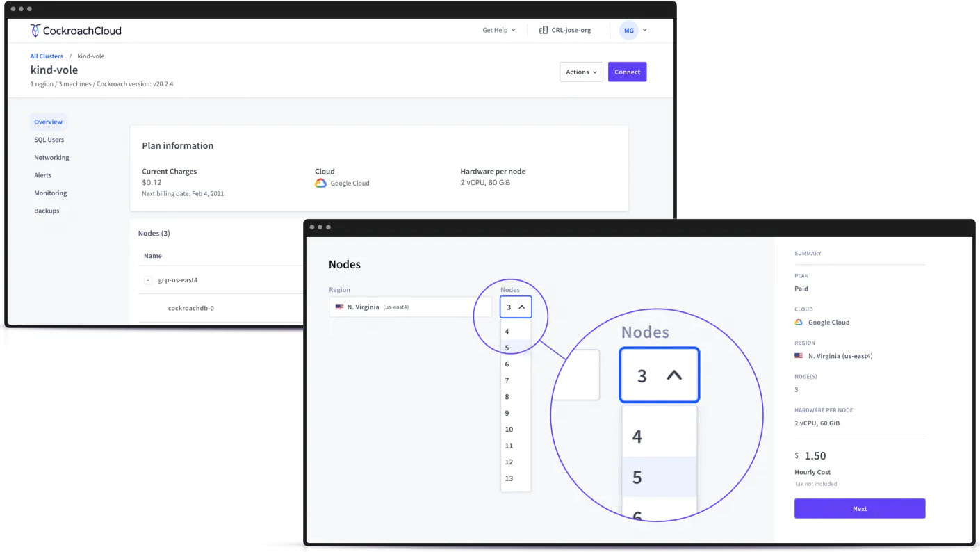This screenshot has height=552, width=980.
Task: Click the Next button in the Summary panel
Action: [x=860, y=509]
